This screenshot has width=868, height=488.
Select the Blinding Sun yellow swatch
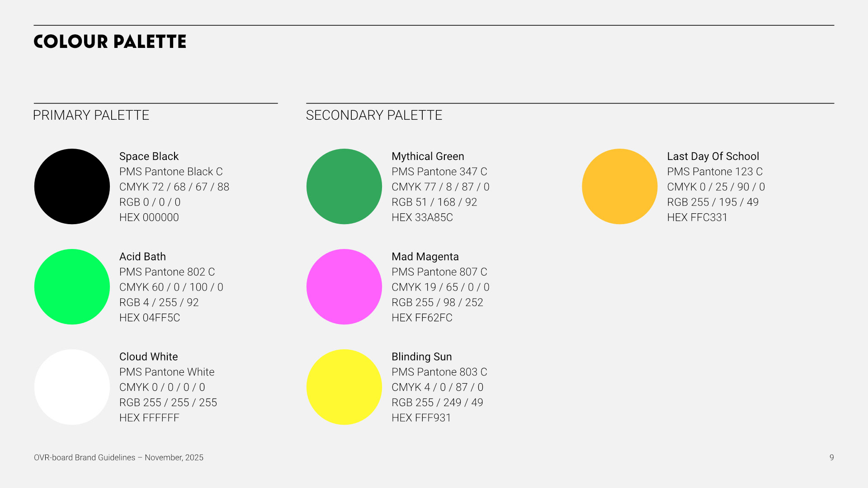click(x=344, y=387)
